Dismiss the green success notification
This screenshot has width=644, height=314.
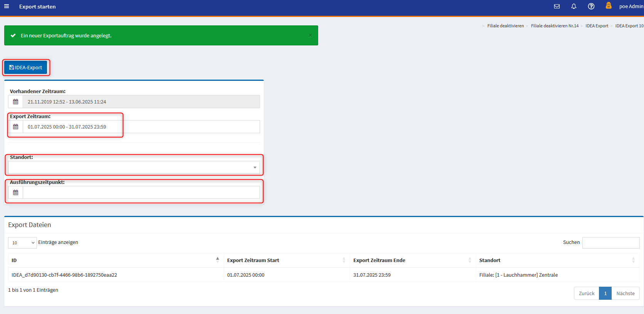tap(310, 35)
